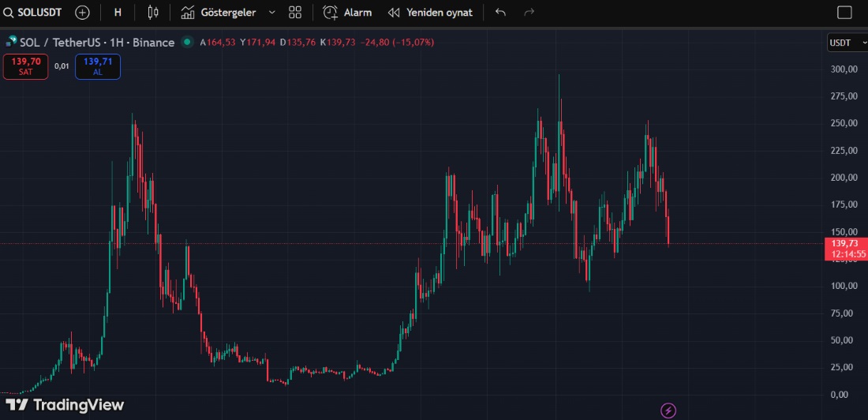868x420 pixels.
Task: Redo the chart action
Action: pyautogui.click(x=529, y=12)
